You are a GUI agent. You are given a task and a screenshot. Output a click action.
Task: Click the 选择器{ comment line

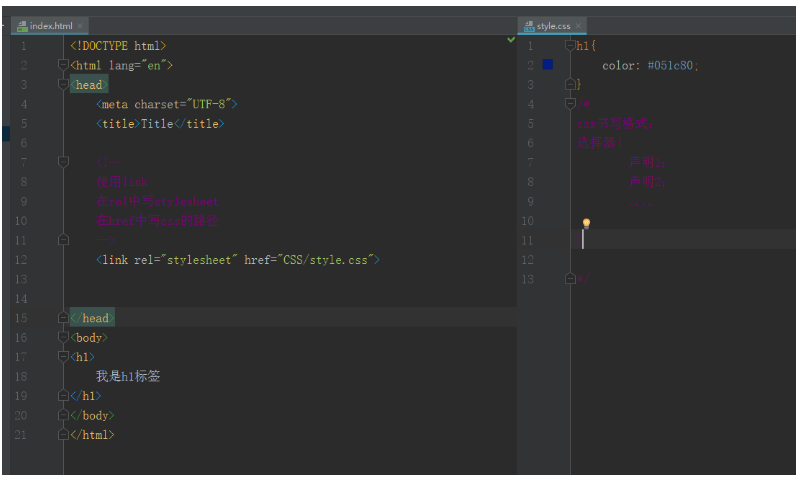pos(599,143)
